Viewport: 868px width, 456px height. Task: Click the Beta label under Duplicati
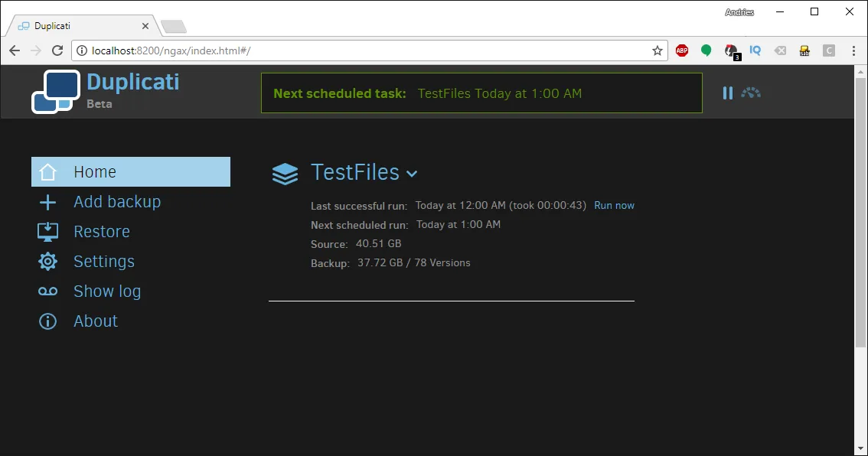[x=99, y=104]
